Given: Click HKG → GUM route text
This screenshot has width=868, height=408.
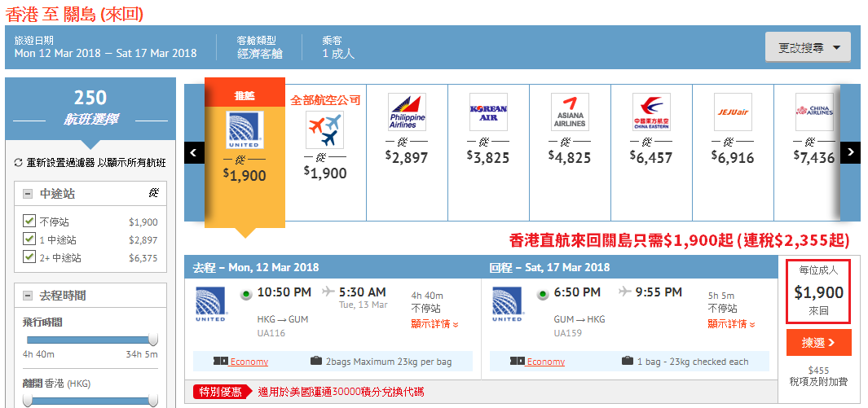Looking at the screenshot, I should (283, 319).
